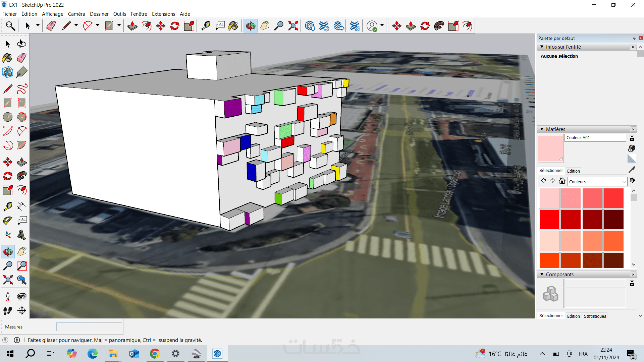Select the Walk footprints tool
The image size is (644, 362).
(7, 311)
